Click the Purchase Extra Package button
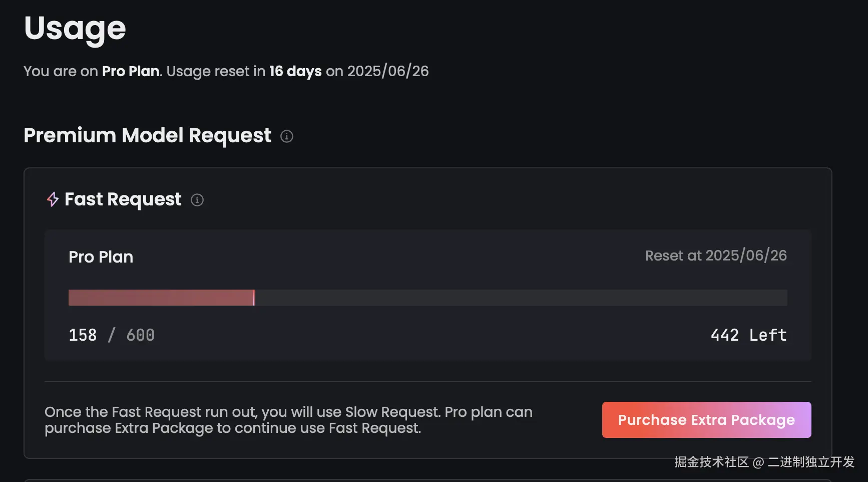Image resolution: width=868 pixels, height=482 pixels. (x=706, y=420)
